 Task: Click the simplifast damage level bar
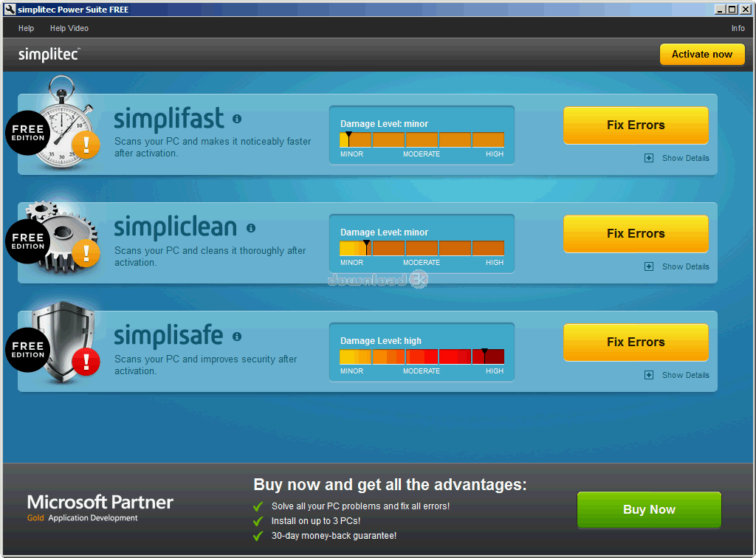pos(422,139)
